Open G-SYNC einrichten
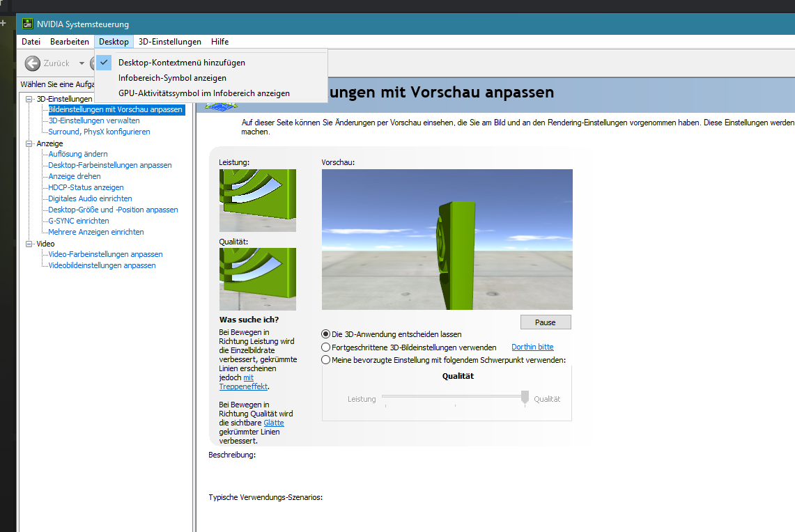Image resolution: width=795 pixels, height=532 pixels. [x=79, y=221]
